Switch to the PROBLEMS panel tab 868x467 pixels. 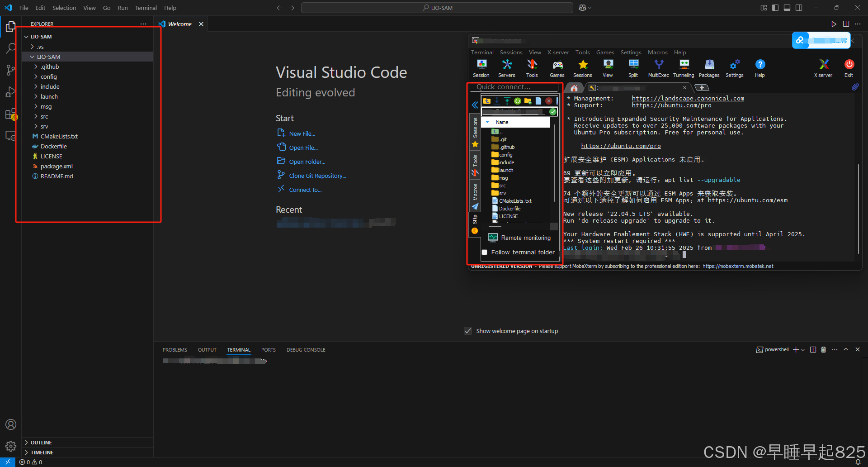[x=175, y=350]
